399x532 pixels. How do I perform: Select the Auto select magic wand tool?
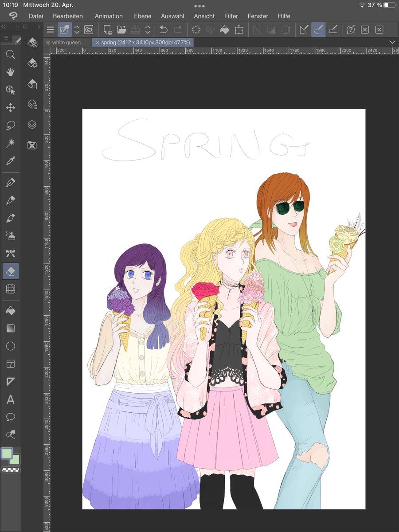(11, 143)
